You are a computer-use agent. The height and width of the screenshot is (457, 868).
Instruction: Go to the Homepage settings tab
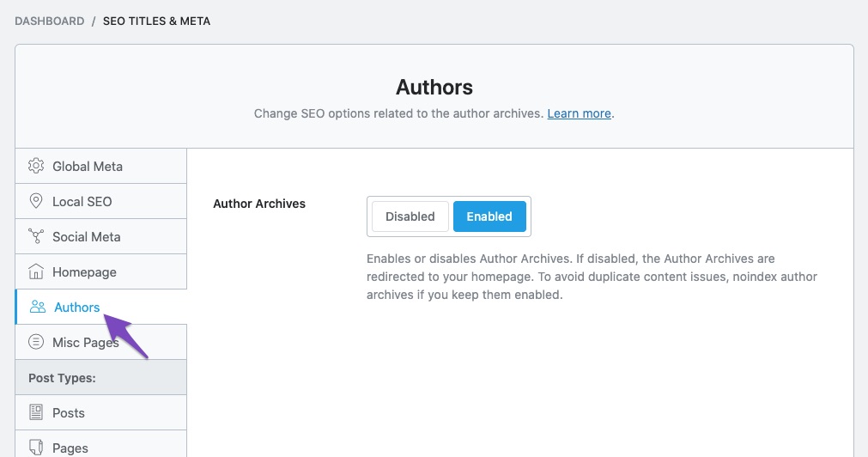coord(84,271)
